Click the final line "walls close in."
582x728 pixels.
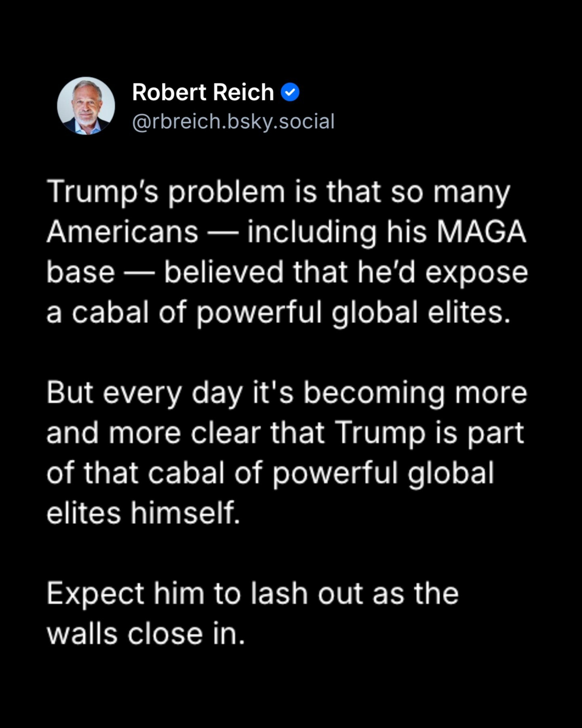coord(146,634)
